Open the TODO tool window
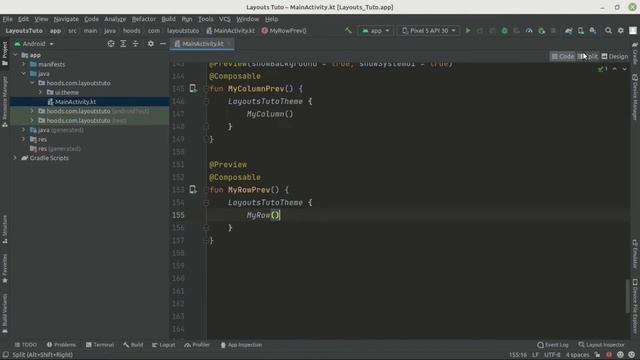Screen dimensions: 640x360 [26, 345]
